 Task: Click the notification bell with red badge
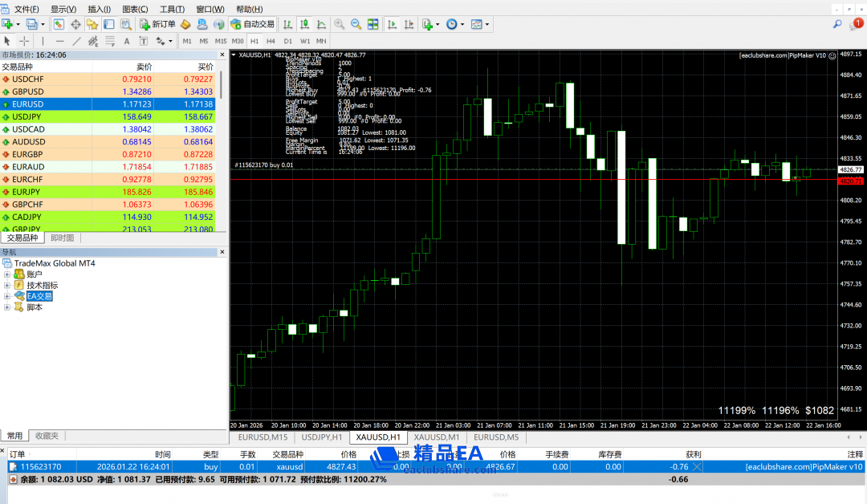857,24
